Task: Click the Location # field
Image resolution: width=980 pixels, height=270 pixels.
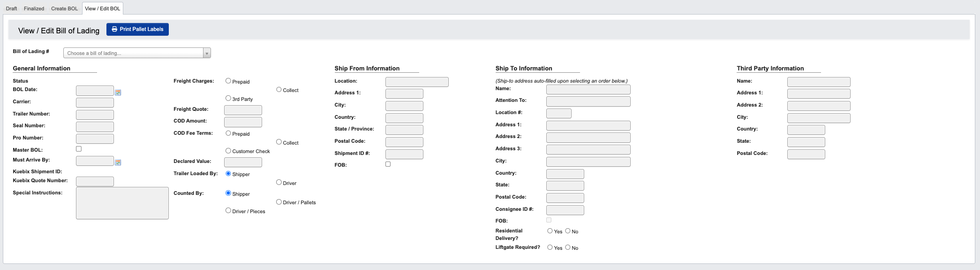Action: [x=559, y=113]
